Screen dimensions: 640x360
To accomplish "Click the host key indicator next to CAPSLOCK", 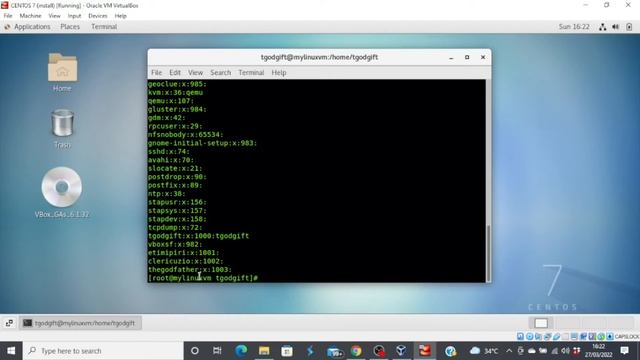I will coord(610,336).
